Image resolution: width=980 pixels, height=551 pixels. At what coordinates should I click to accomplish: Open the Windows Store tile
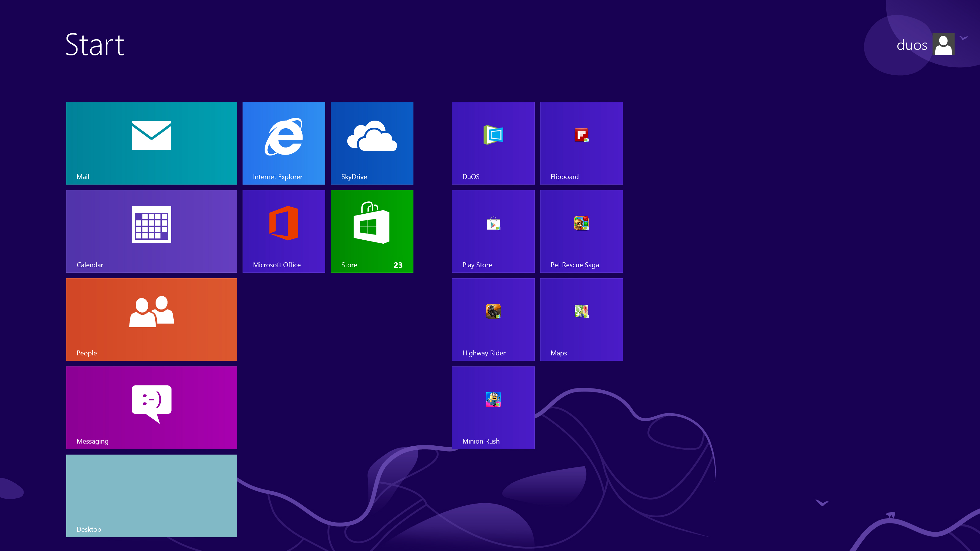pyautogui.click(x=372, y=231)
